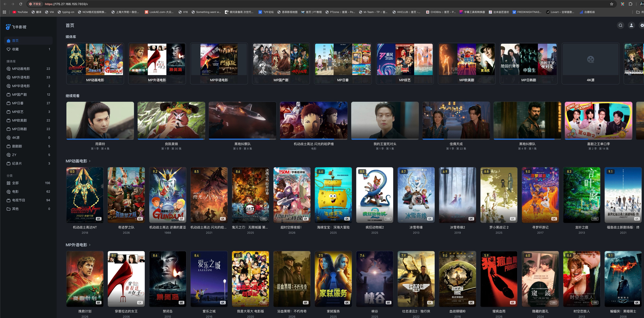Open the browser extensions puzzle icon
Image resolution: width=644 pixels, height=318 pixels.
coord(631,4)
